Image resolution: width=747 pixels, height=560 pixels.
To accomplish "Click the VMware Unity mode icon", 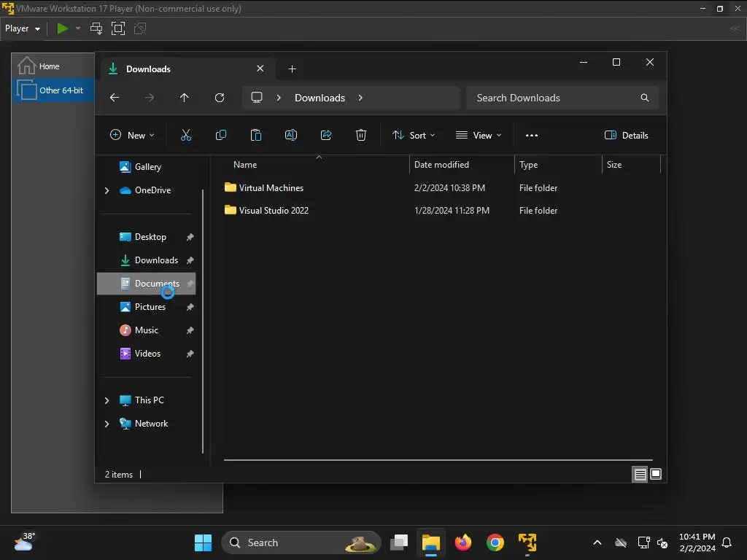I will click(140, 28).
